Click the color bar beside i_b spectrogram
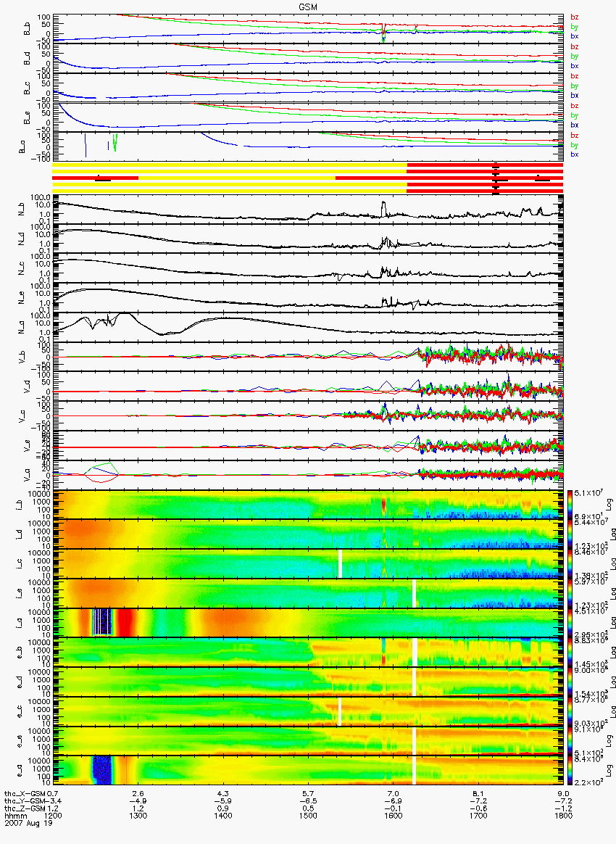This screenshot has width=616, height=844. pyautogui.click(x=569, y=505)
